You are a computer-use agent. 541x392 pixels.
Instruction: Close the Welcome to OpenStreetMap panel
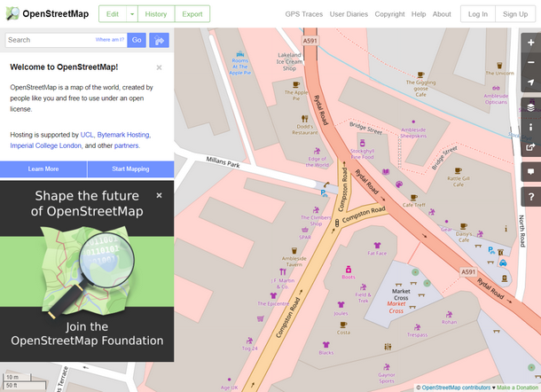click(x=159, y=67)
